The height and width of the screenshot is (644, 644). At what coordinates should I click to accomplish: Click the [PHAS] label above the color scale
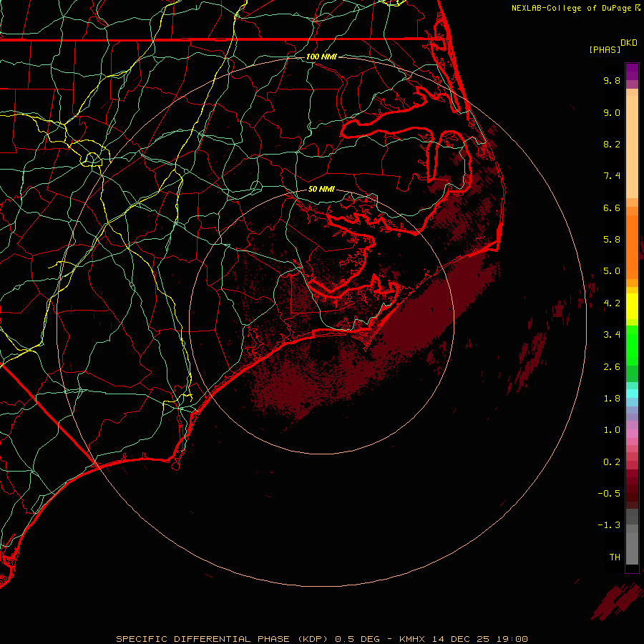coord(604,50)
